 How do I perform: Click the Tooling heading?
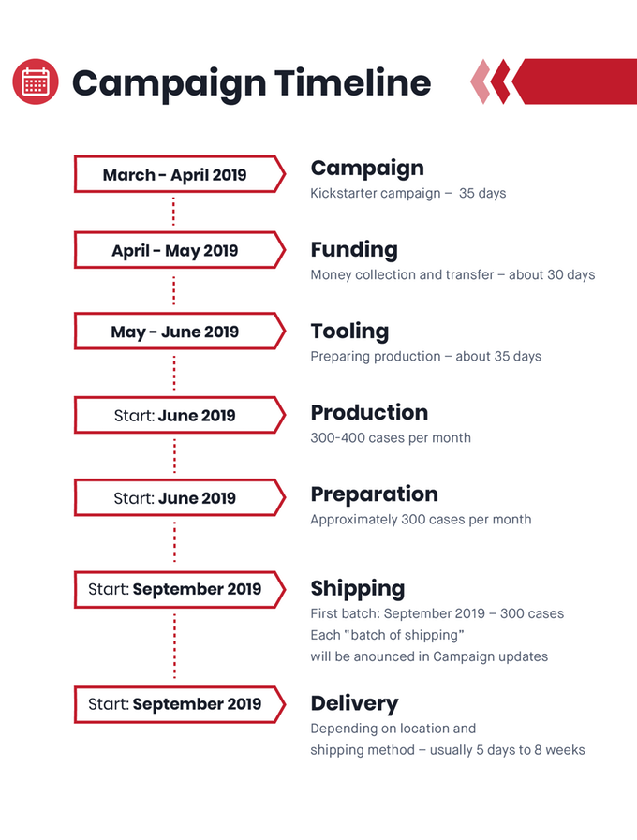click(349, 332)
